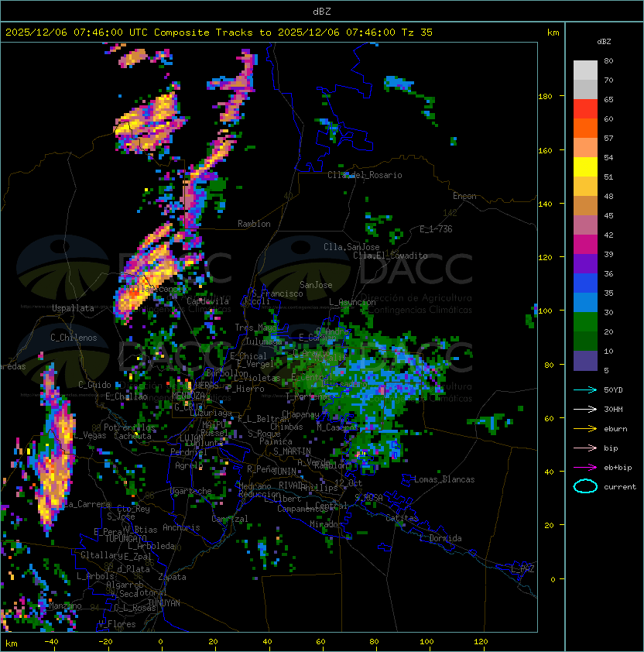The image size is (644, 652).
Task: Click the yellow eburn arrow legend icon
Action: [x=585, y=429]
